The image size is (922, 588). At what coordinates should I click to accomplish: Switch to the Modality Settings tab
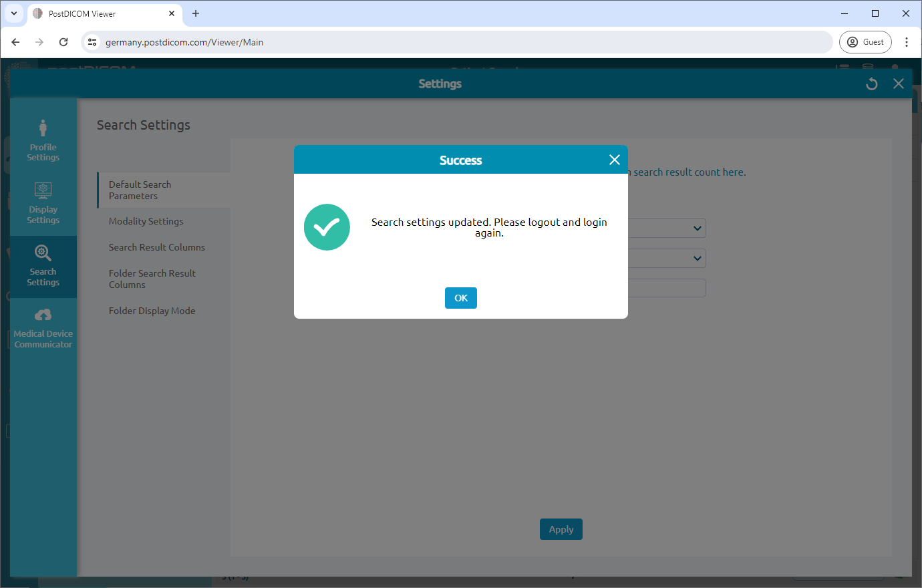click(x=146, y=220)
